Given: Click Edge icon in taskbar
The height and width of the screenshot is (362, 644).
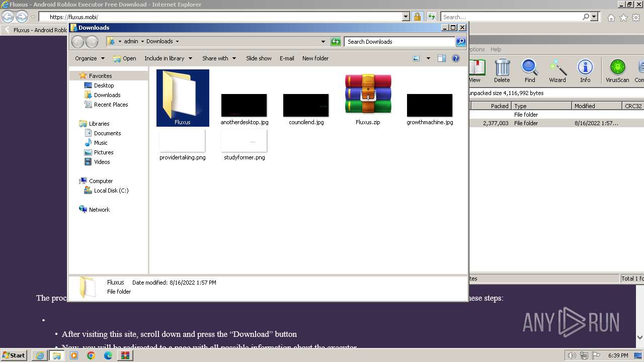Looking at the screenshot, I should (x=108, y=355).
